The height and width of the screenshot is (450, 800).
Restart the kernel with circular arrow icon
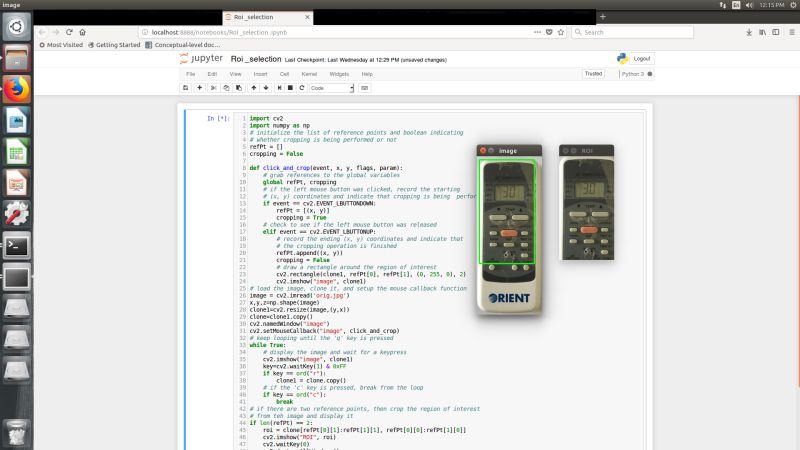(302, 88)
